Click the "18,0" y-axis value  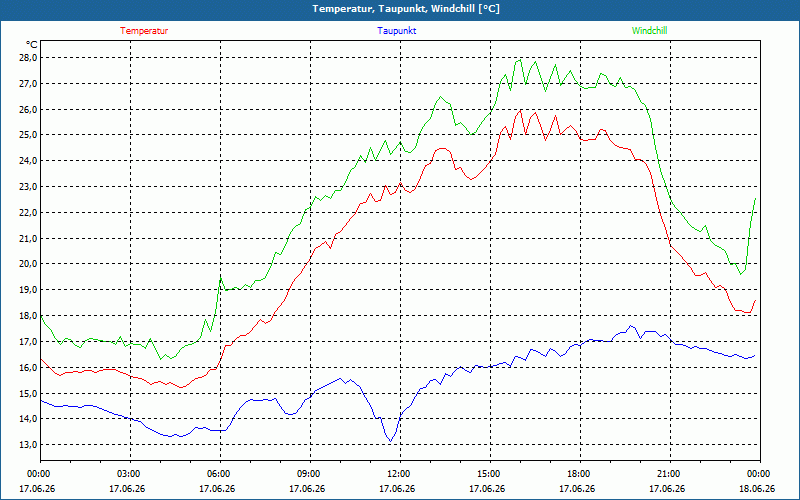pyautogui.click(x=29, y=316)
